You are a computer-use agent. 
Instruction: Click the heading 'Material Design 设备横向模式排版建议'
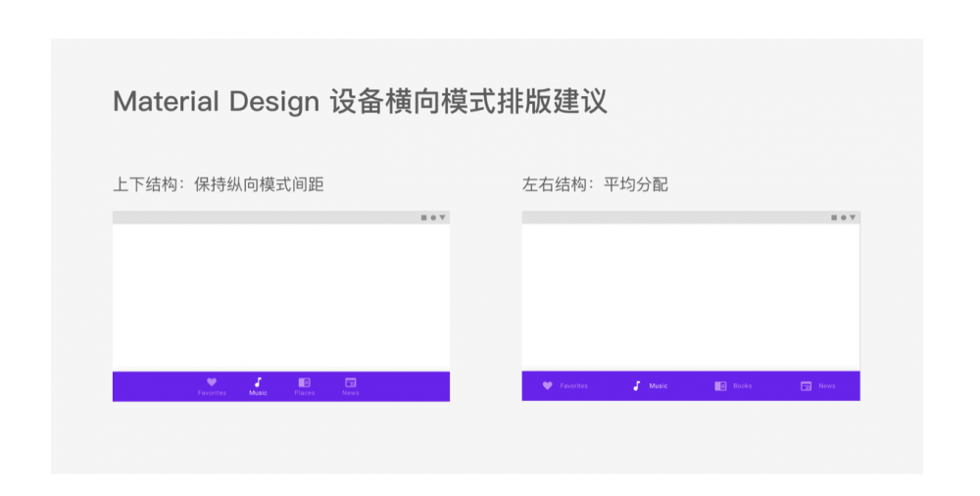(x=360, y=102)
